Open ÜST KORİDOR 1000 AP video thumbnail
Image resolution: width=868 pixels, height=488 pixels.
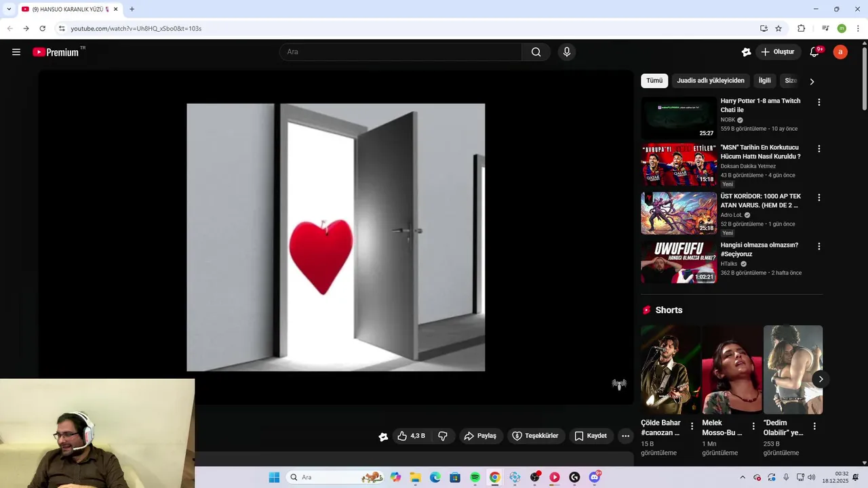click(x=679, y=213)
